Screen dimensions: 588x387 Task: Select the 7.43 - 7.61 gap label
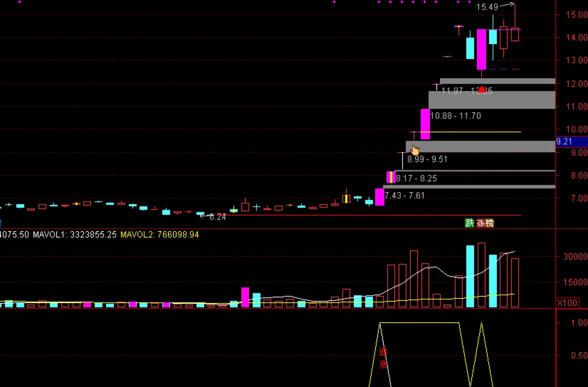405,195
